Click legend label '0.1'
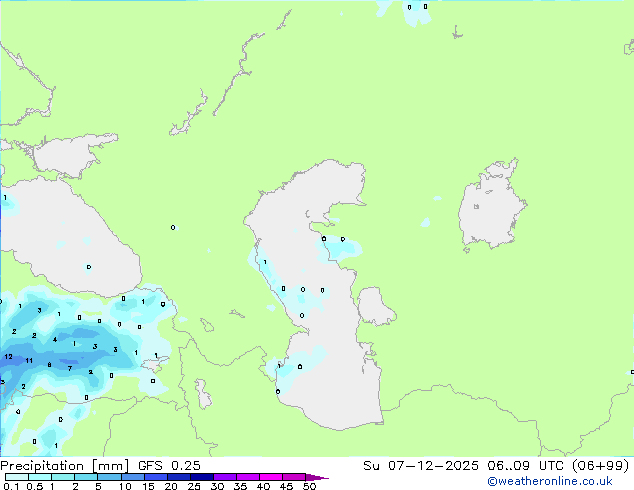Image resolution: width=634 pixels, height=490 pixels. click(11, 486)
